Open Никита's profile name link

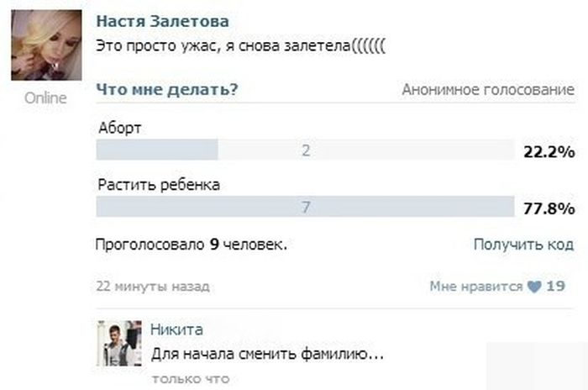pos(176,329)
